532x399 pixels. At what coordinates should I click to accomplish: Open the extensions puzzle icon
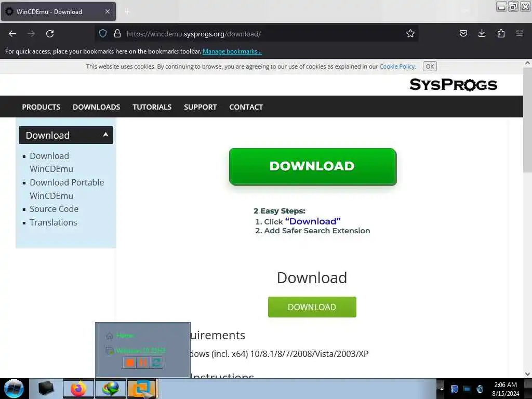tap(501, 33)
